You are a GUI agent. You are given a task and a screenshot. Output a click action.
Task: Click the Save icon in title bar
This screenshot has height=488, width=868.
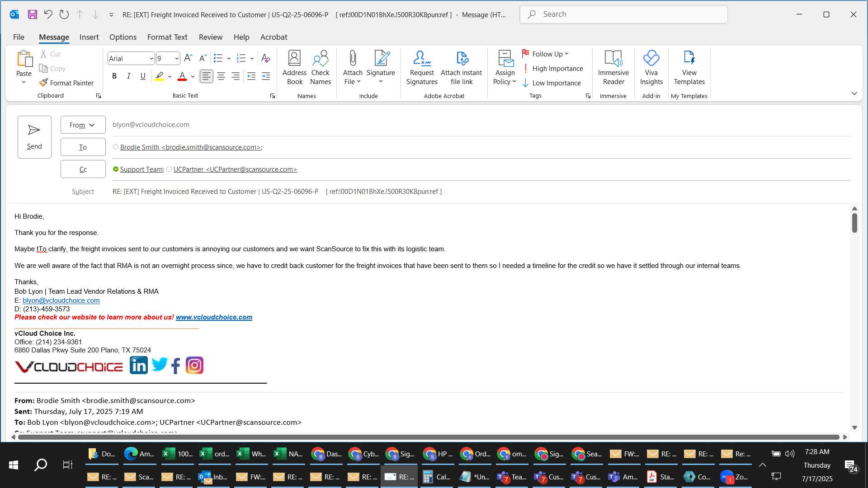(32, 14)
